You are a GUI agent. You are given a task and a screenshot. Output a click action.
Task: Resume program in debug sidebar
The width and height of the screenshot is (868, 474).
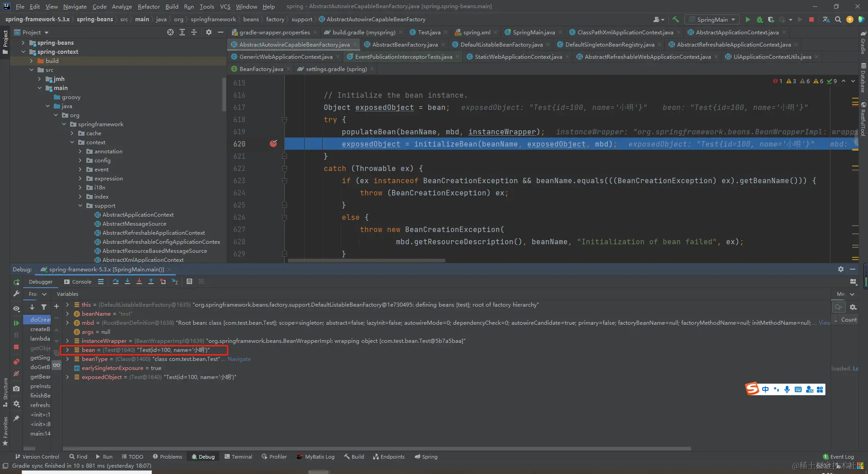[16, 323]
